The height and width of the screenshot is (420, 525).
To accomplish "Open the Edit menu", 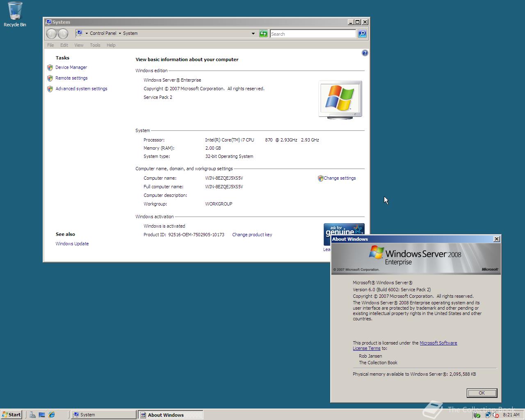I will coord(64,45).
